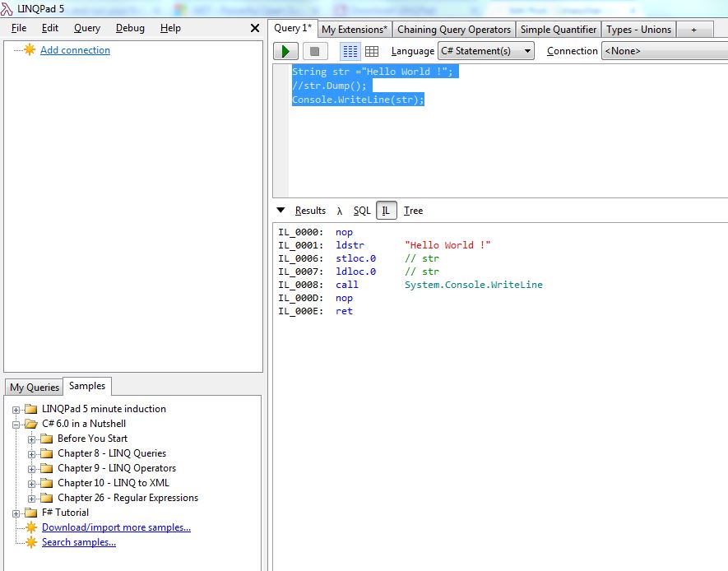
Task: Toggle the IL output view
Action: point(386,211)
